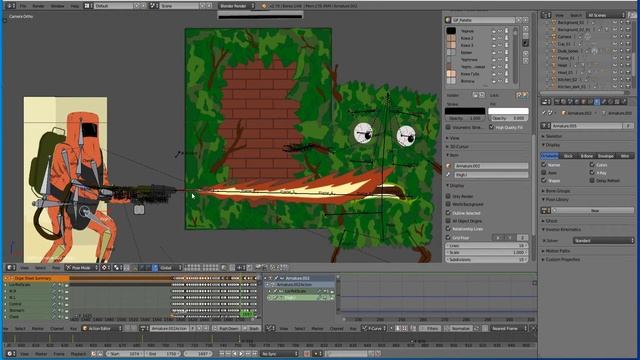Toggle All Object Origins checkbox
Viewport: 640px width, 360px height.
click(448, 221)
